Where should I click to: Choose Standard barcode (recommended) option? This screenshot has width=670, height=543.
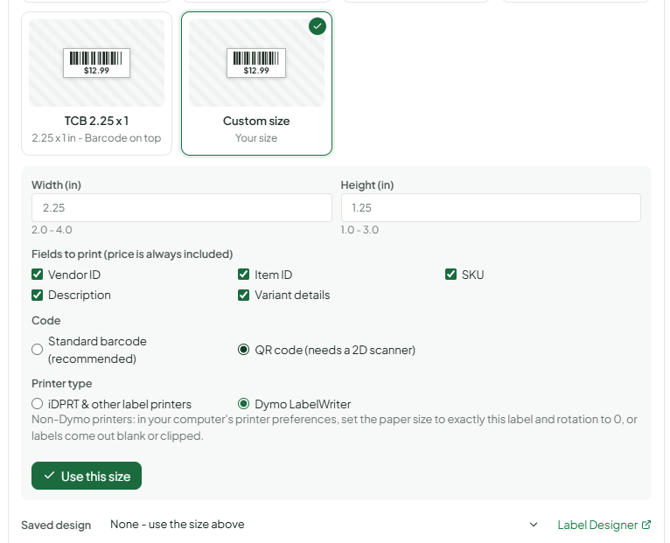(x=37, y=349)
